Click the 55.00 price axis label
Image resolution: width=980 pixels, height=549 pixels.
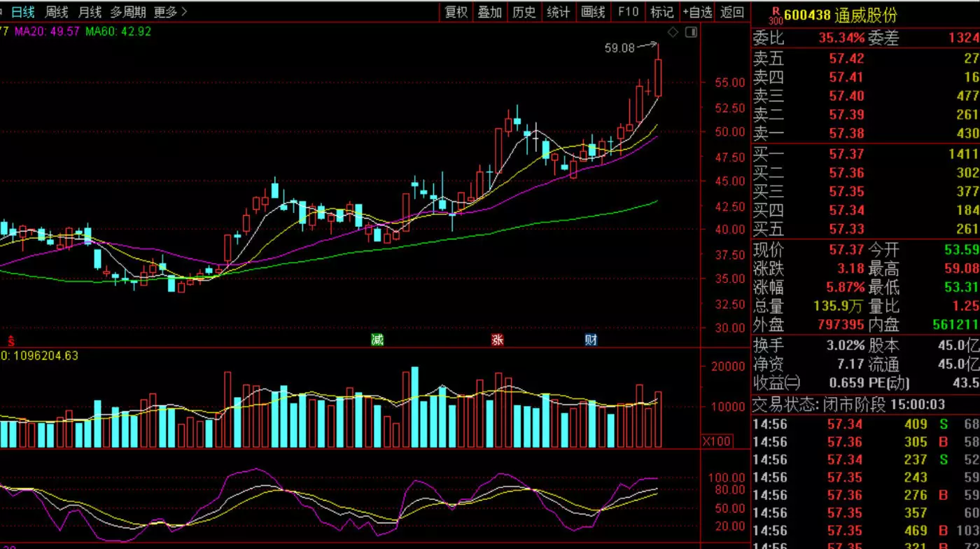click(731, 83)
